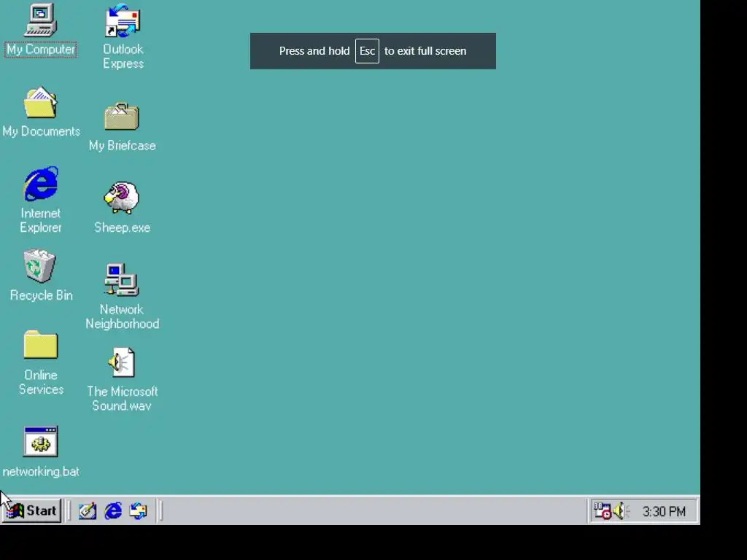Select the Outlook Express shortcut icon

pyautogui.click(x=123, y=20)
